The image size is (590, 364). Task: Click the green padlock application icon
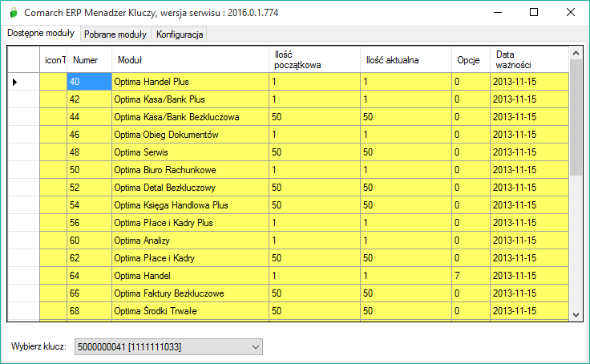pyautogui.click(x=14, y=12)
